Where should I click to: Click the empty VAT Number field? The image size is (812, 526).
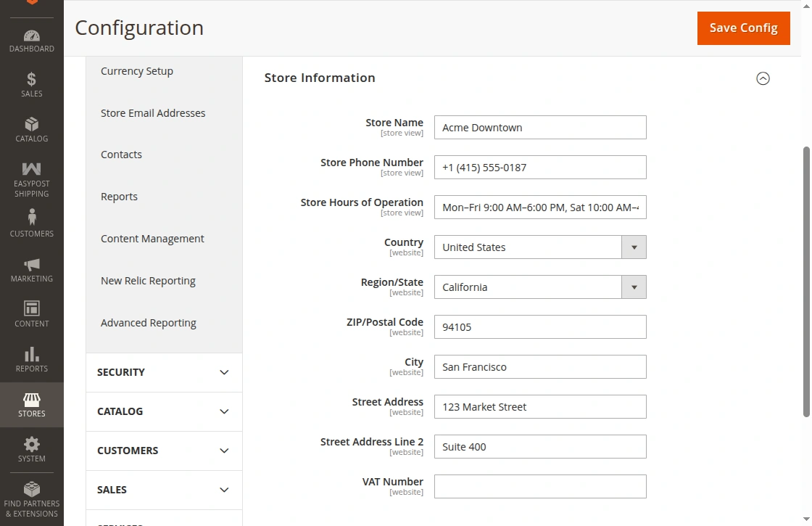pos(540,487)
